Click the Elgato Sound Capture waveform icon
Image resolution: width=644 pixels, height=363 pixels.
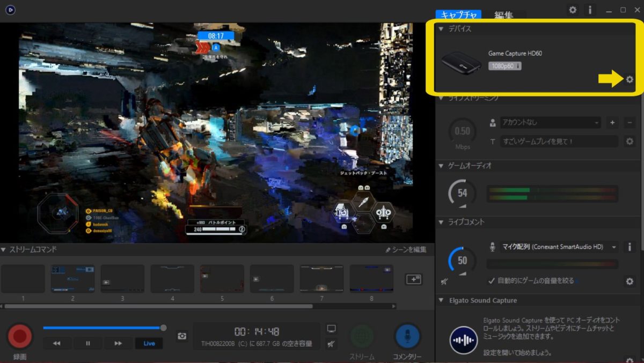click(x=463, y=339)
